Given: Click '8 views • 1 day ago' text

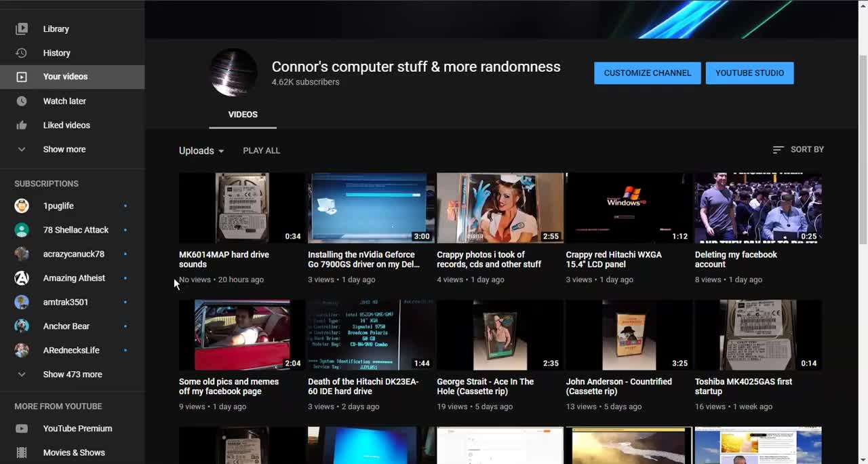Looking at the screenshot, I should click(x=728, y=279).
